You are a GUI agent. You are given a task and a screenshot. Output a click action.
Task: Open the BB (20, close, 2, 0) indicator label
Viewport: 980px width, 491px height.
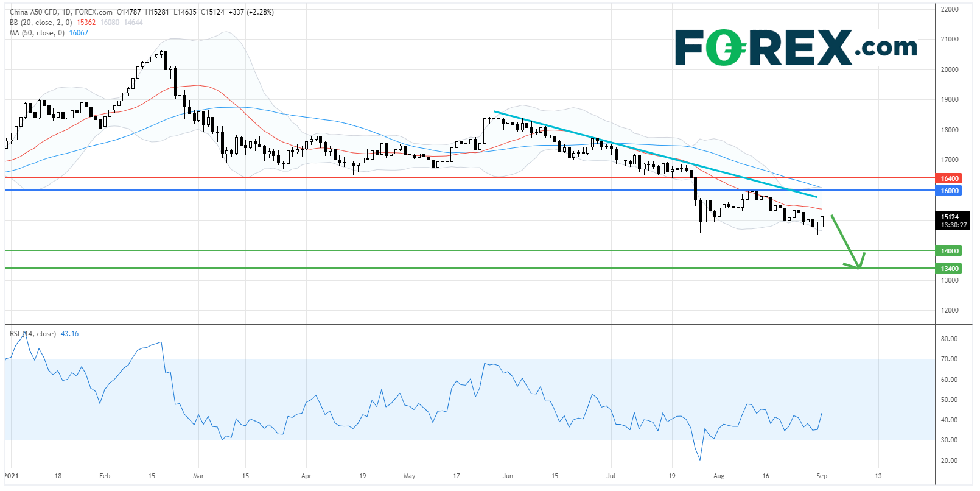point(40,23)
